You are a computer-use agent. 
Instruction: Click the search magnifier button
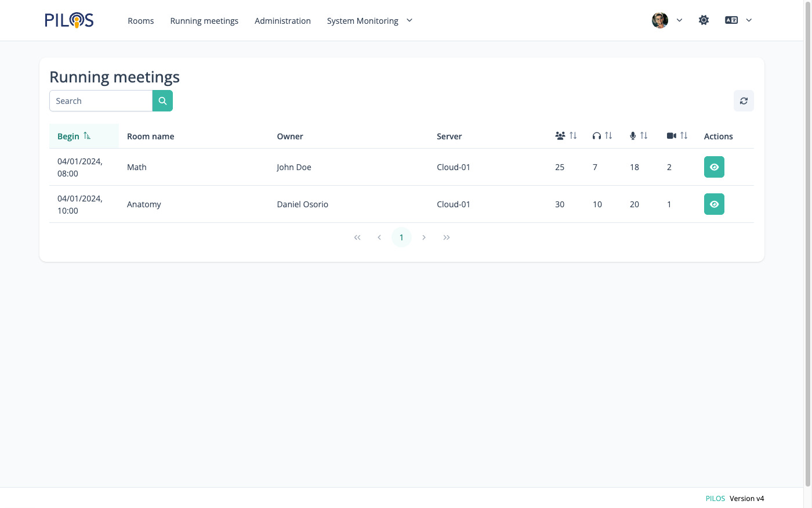(x=162, y=101)
